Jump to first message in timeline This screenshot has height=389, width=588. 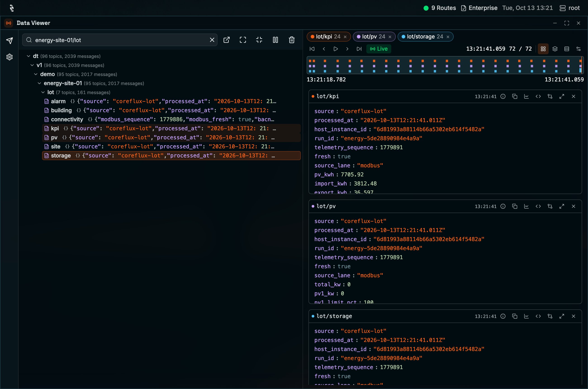312,49
